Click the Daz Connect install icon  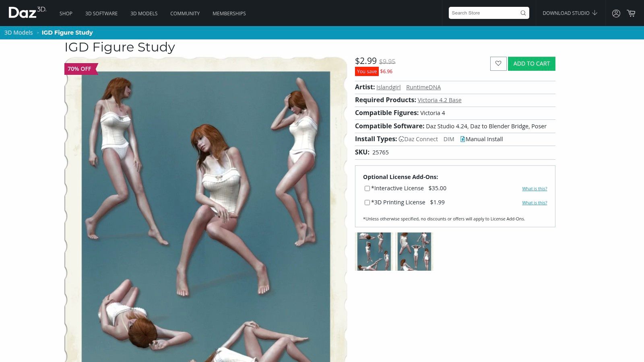pyautogui.click(x=401, y=139)
